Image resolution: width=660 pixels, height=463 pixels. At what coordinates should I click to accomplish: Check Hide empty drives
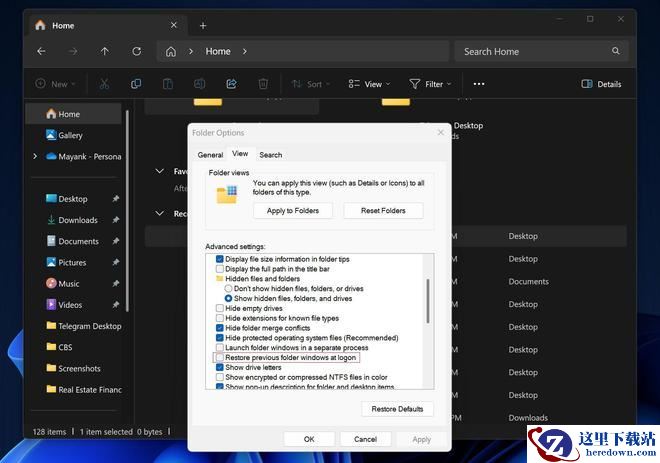click(219, 309)
